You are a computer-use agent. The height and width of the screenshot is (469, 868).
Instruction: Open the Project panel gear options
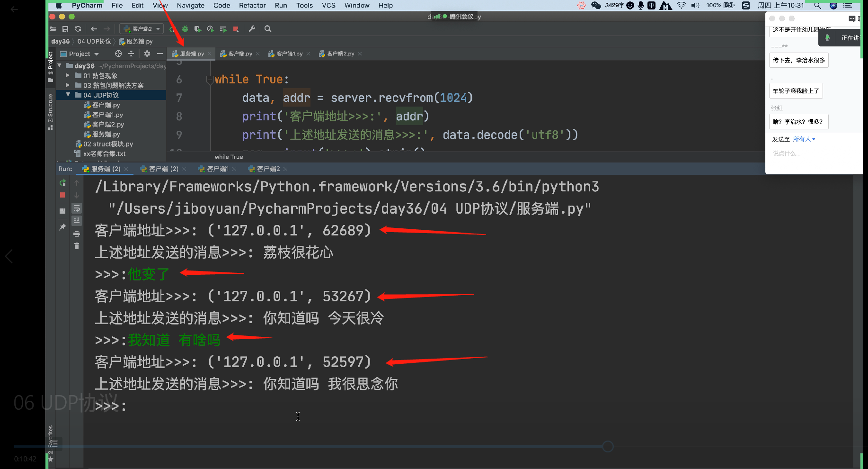pyautogui.click(x=147, y=54)
